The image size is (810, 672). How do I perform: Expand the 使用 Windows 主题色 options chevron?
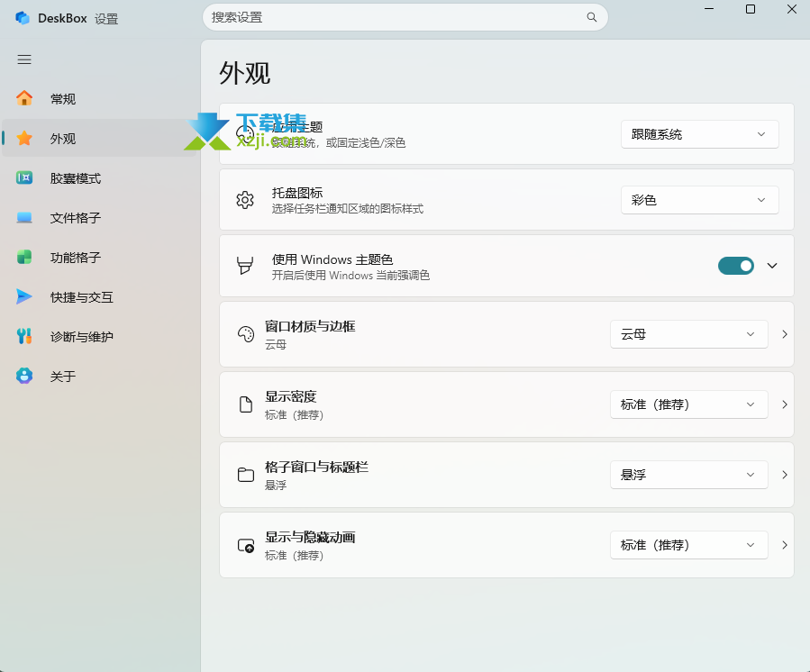coord(772,266)
